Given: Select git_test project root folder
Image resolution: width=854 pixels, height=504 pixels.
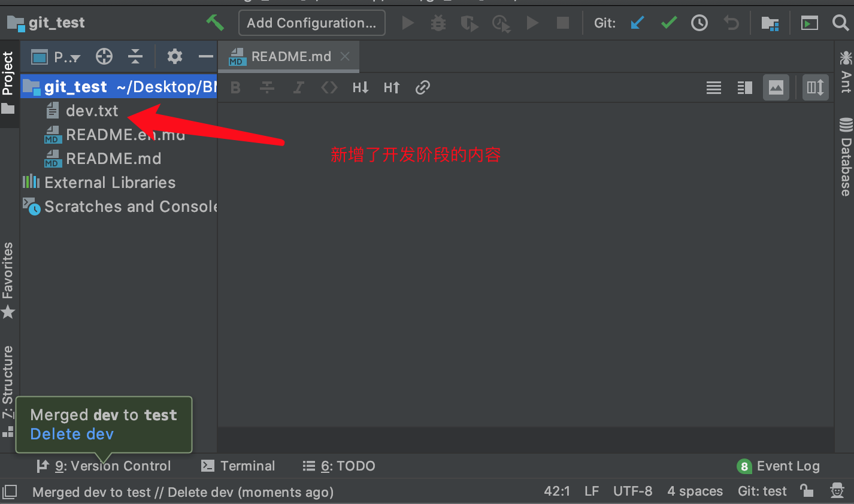Looking at the screenshot, I should [x=119, y=87].
